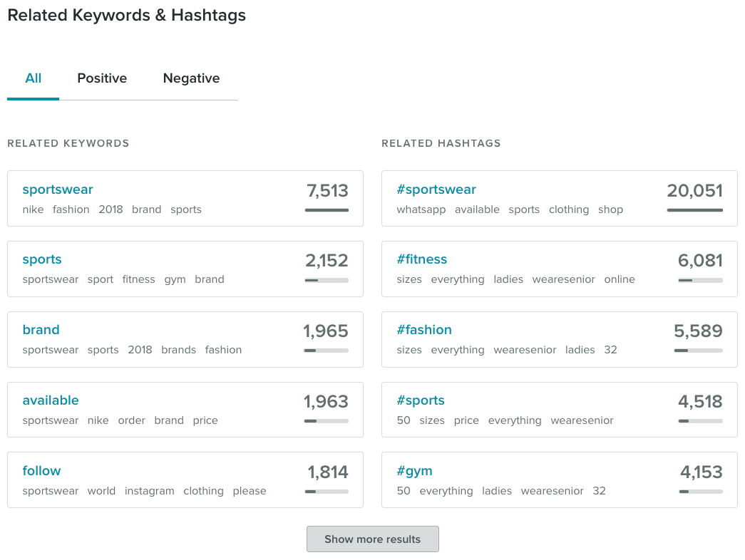Select 'shop' in the #sportswear card
This screenshot has width=745, height=560.
pyautogui.click(x=610, y=210)
